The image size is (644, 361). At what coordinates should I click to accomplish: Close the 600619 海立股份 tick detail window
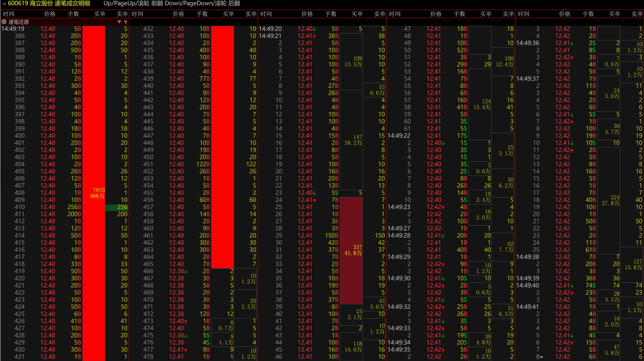(x=4, y=4)
